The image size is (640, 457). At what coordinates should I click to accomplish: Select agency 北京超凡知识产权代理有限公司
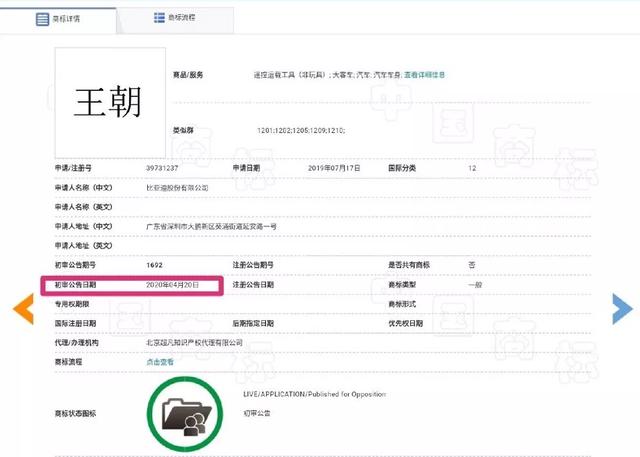coord(194,343)
